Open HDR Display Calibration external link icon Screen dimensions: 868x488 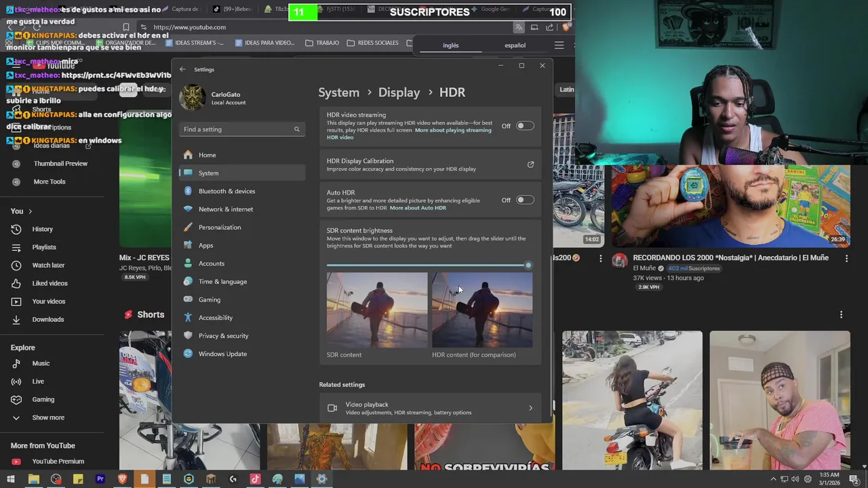(x=530, y=165)
